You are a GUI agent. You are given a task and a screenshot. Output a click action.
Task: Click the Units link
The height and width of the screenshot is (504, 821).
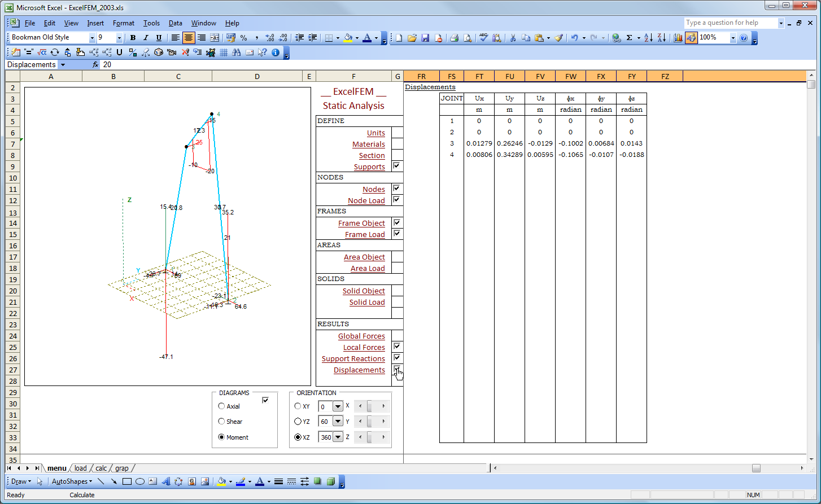pos(376,133)
